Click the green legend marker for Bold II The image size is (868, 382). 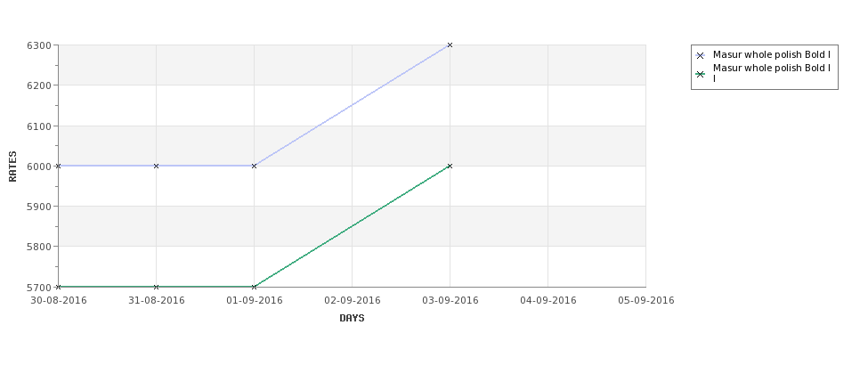click(701, 74)
